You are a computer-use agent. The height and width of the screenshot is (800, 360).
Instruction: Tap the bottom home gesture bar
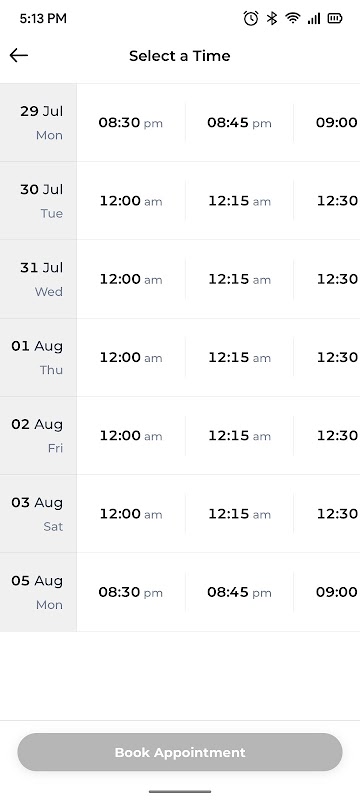point(180,792)
